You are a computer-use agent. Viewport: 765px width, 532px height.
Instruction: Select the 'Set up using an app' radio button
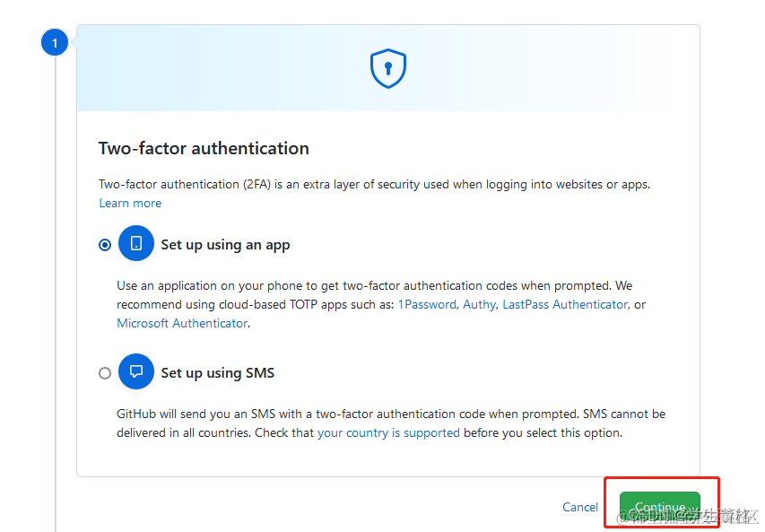(x=105, y=245)
